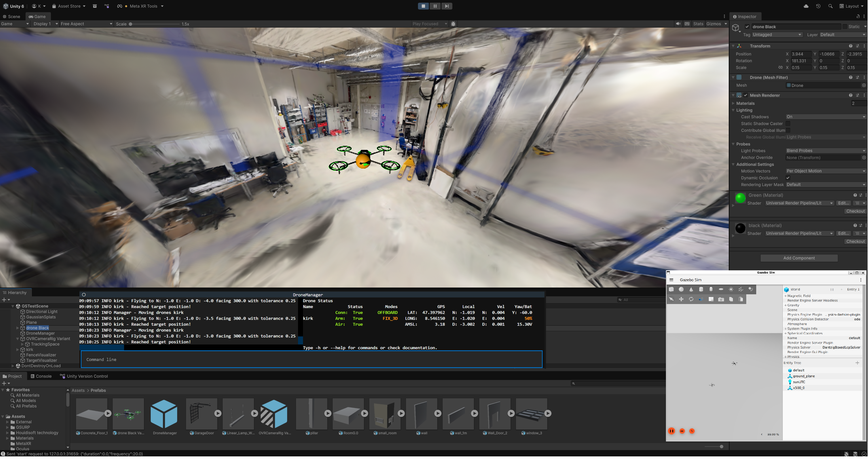The width and height of the screenshot is (868, 460).
Task: Switch to the Scene tab
Action: point(12,17)
